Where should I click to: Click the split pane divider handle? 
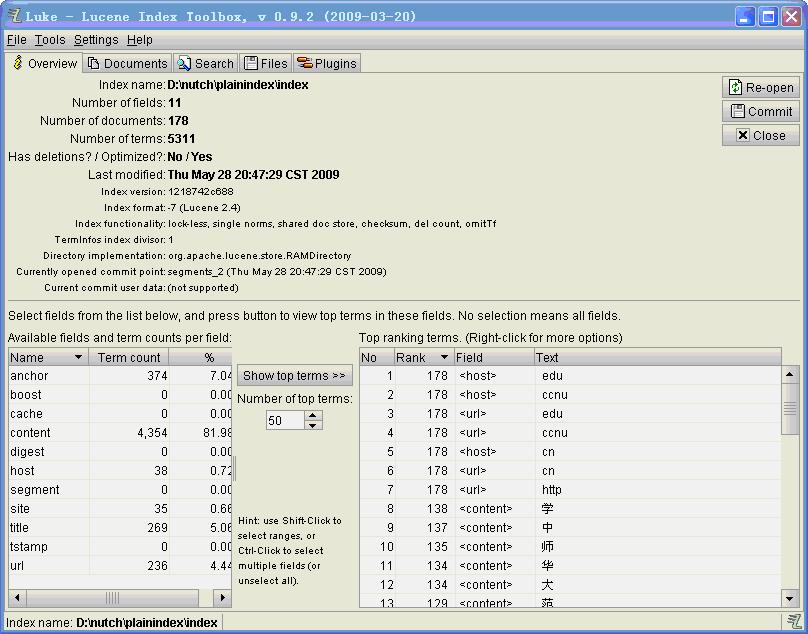[x=234, y=468]
